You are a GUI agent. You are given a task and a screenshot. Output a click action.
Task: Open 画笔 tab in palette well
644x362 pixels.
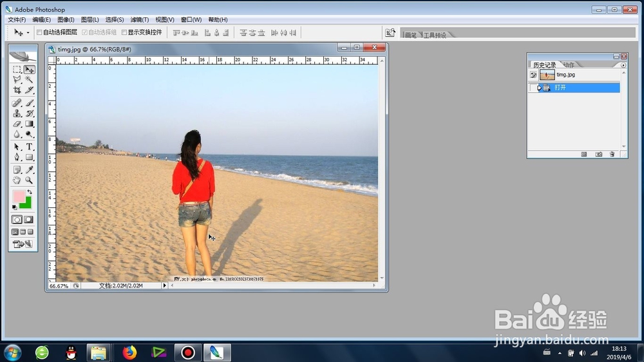pyautogui.click(x=411, y=35)
